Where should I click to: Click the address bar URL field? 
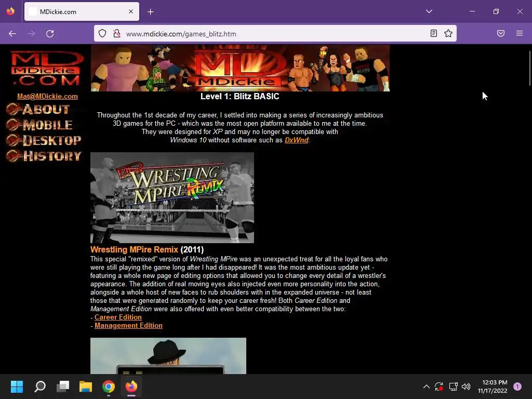[275, 34]
